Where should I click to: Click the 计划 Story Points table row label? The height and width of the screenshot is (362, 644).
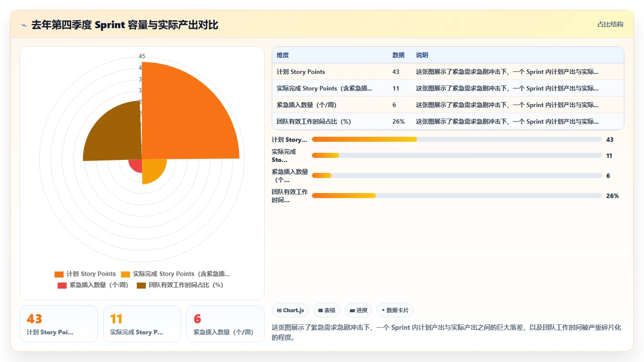[x=301, y=72]
